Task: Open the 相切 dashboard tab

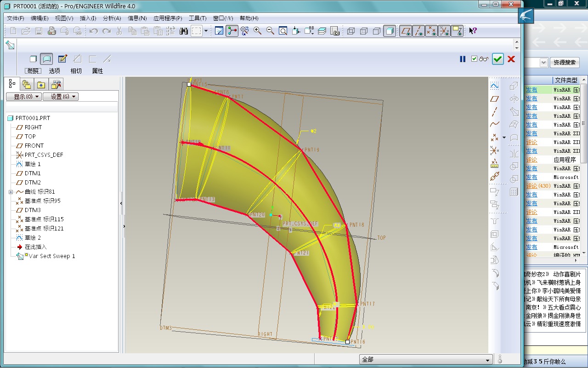Action: point(76,71)
